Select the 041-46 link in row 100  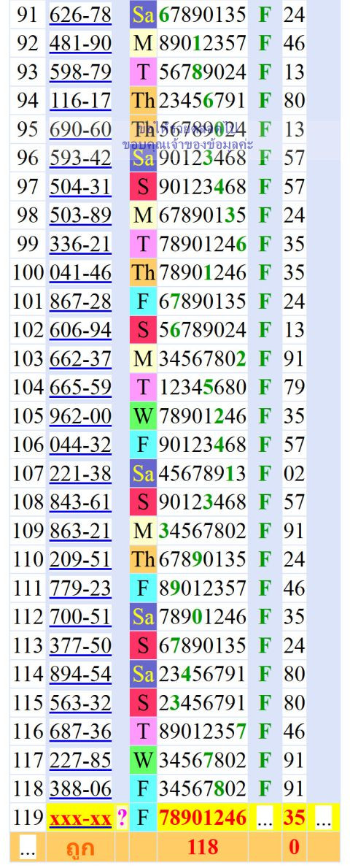tap(81, 273)
